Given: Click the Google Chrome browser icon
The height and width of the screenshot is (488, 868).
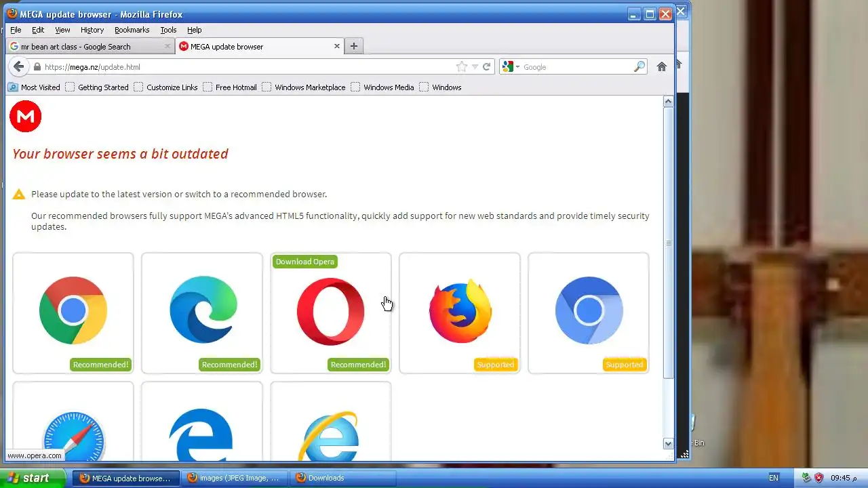Looking at the screenshot, I should (x=73, y=310).
